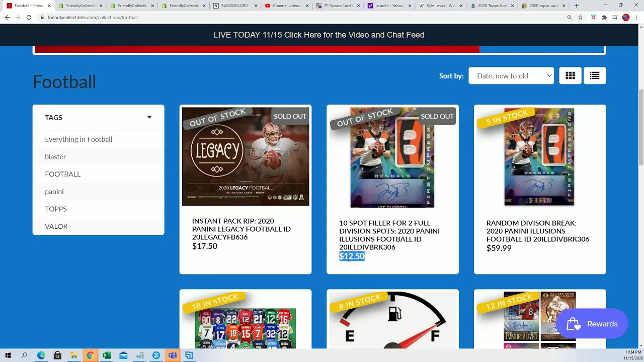644x362 pixels.
Task: Open Microsoft Teams from taskbar
Action: pos(173,355)
